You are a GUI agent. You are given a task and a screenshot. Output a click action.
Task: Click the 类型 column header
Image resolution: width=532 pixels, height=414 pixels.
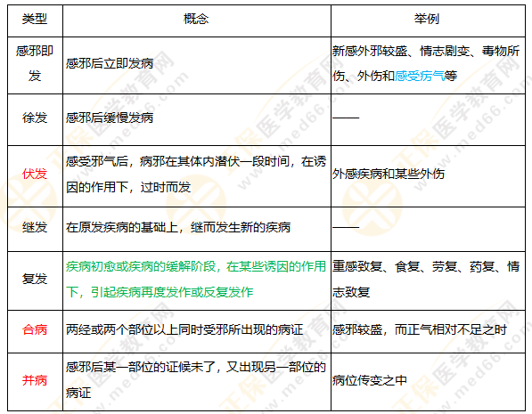[x=35, y=19]
